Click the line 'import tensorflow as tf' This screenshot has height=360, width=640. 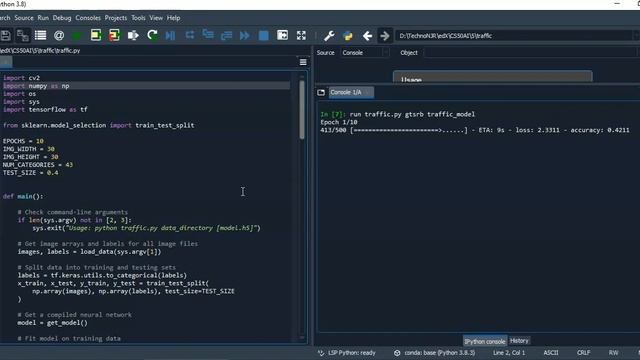[x=45, y=109]
